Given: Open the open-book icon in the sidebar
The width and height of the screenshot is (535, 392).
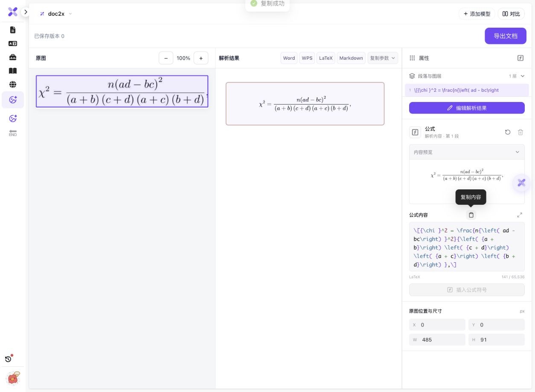Looking at the screenshot, I should (13, 71).
